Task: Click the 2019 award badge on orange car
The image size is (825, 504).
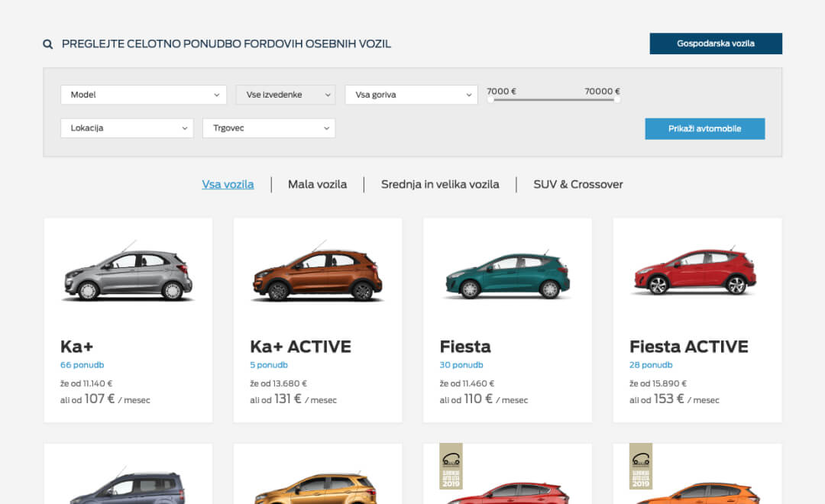Action: click(640, 467)
